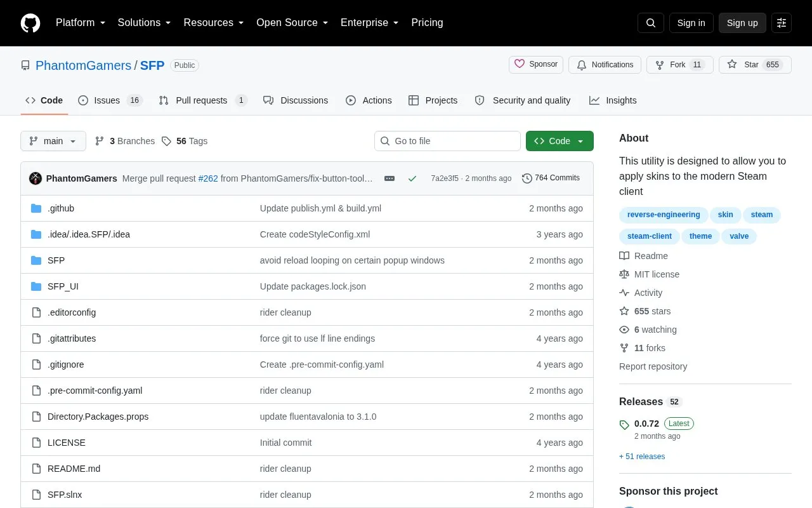Switch to the Issues tab

pos(110,100)
